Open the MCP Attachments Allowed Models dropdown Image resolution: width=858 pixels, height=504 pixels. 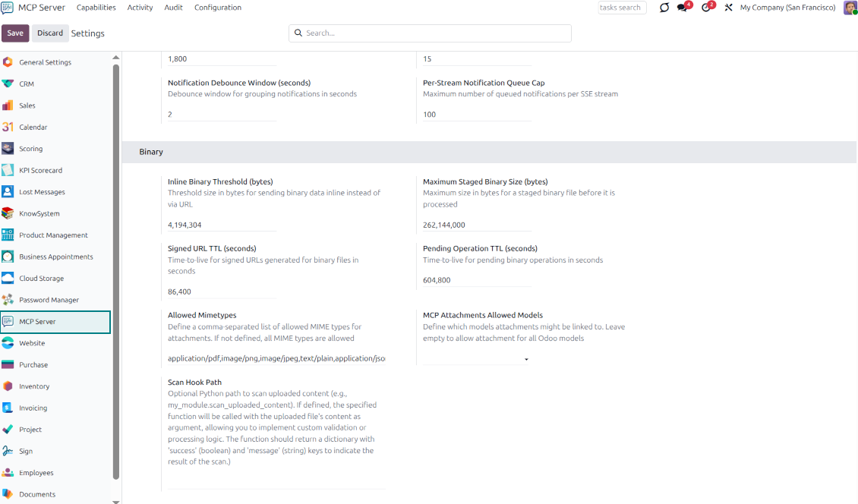point(525,360)
